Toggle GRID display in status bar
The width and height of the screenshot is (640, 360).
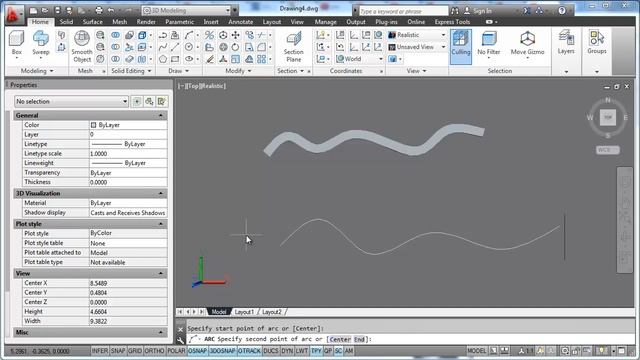[x=135, y=351]
